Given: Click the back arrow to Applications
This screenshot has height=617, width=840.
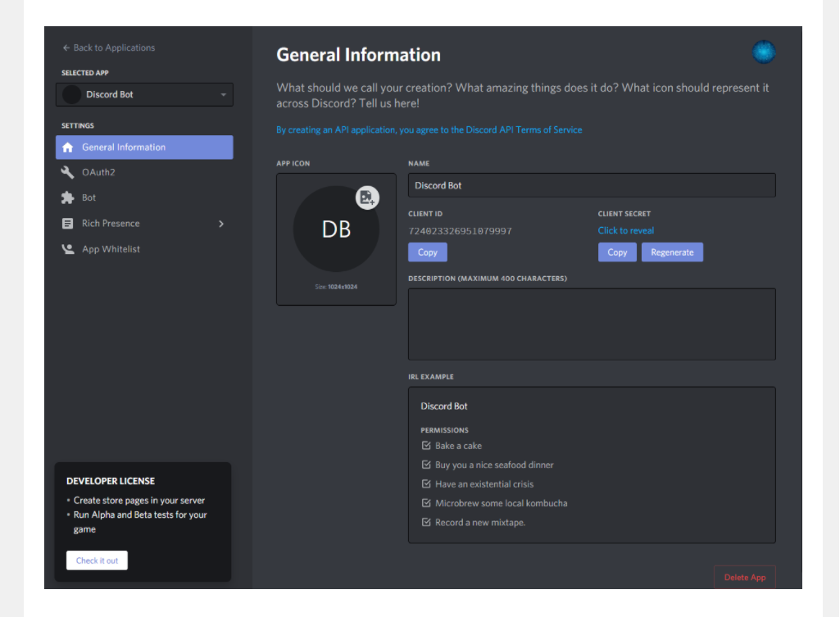Looking at the screenshot, I should 66,48.
